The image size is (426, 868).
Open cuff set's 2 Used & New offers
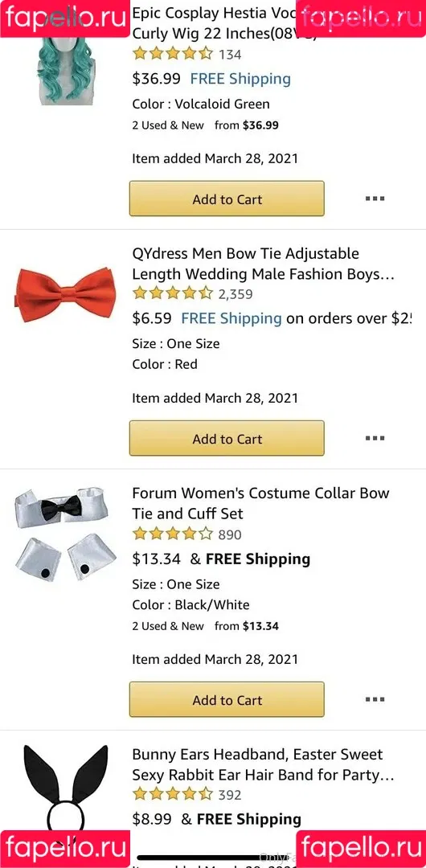pyautogui.click(x=205, y=626)
